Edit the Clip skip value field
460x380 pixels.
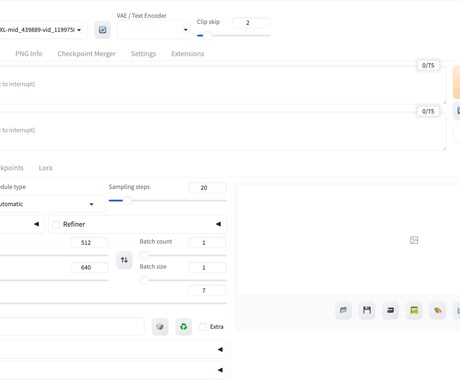[x=251, y=23]
